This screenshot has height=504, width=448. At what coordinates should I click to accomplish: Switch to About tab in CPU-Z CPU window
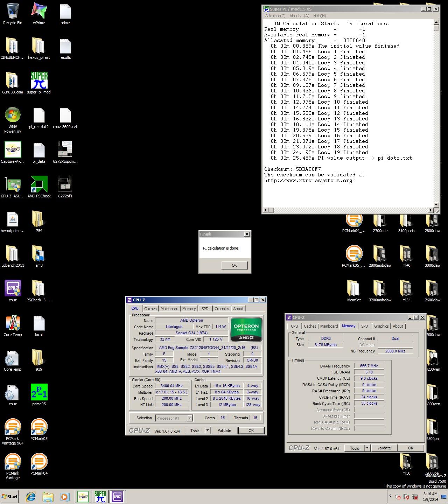pyautogui.click(x=238, y=309)
